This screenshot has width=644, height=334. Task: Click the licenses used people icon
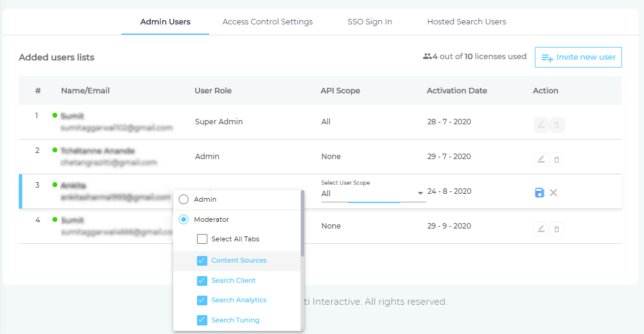(427, 57)
